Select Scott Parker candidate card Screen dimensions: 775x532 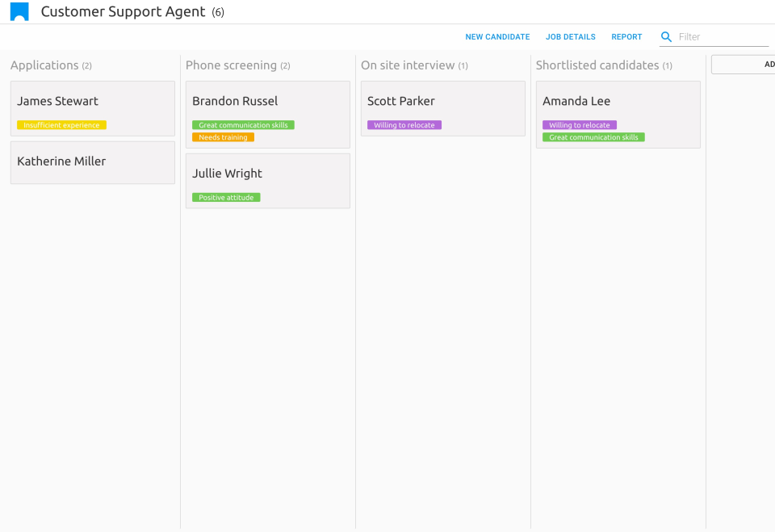(442, 102)
